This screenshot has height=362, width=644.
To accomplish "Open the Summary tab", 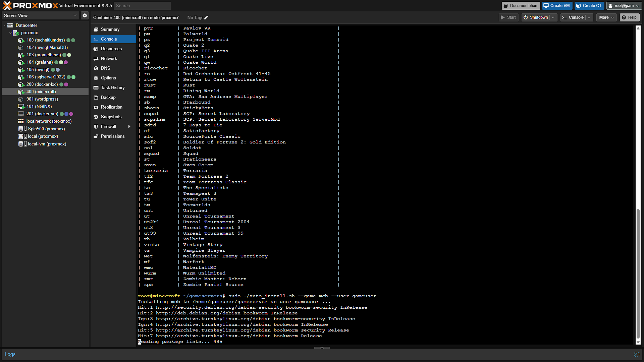I will tap(113, 29).
